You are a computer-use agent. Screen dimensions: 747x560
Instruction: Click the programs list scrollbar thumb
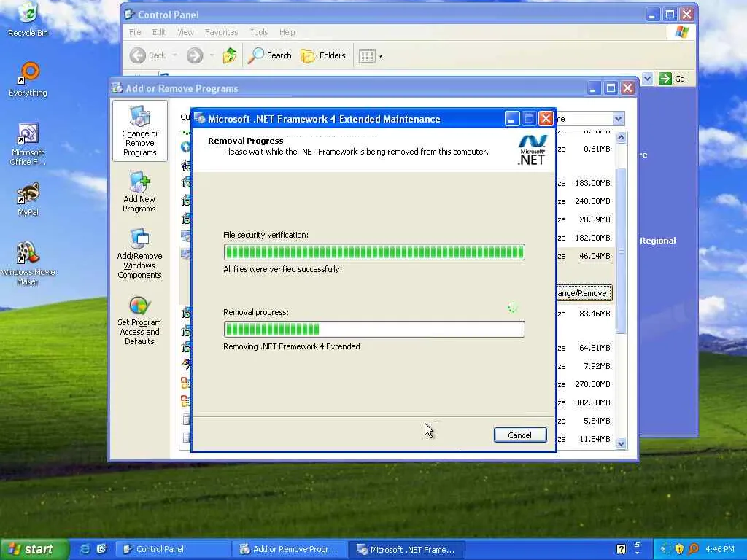[x=622, y=251]
